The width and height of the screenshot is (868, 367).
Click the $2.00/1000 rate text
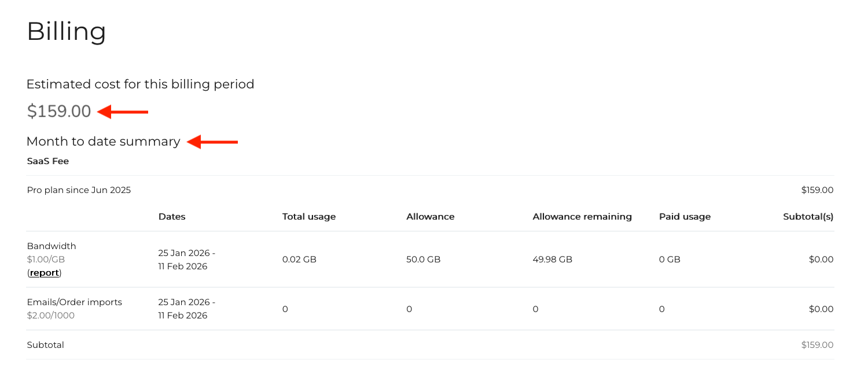(x=51, y=316)
